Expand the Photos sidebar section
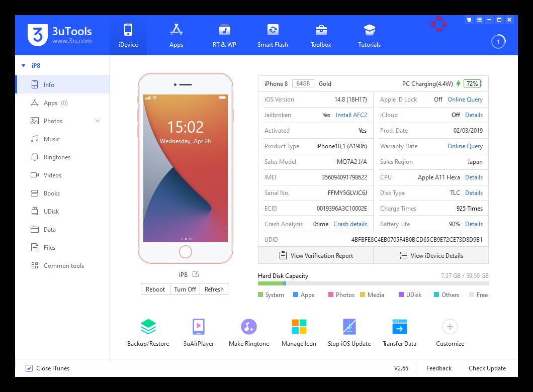This screenshot has height=392, width=533. 98,121
